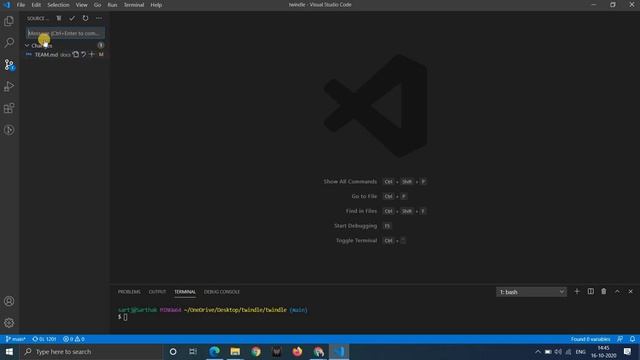Open notifications bell in status bar
Image resolution: width=640 pixels, height=360 pixels.
(x=632, y=339)
